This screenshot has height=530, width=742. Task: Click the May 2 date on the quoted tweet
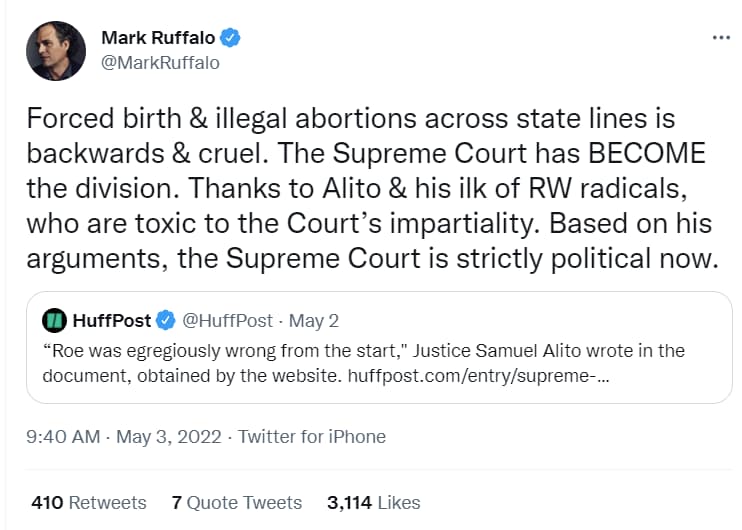point(314,321)
